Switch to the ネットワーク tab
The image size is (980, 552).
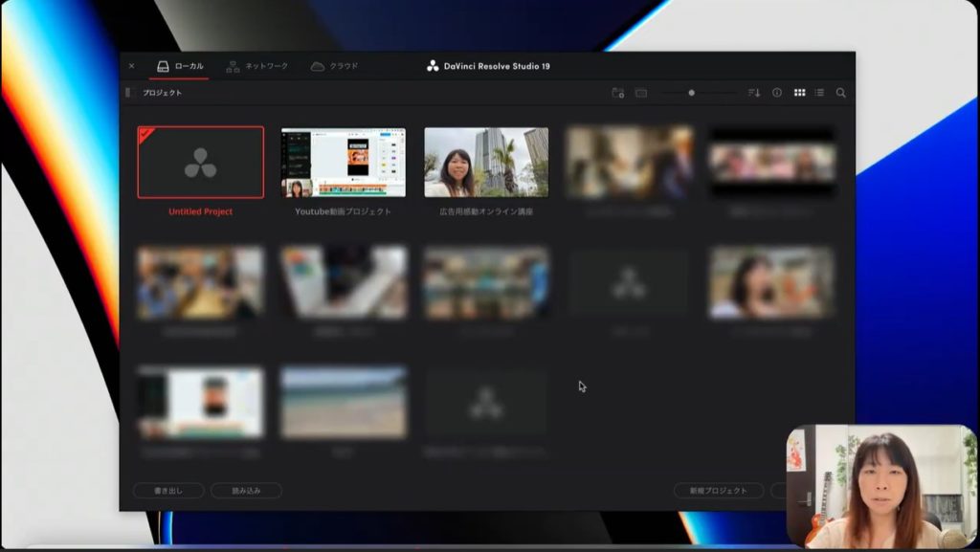[x=256, y=66]
